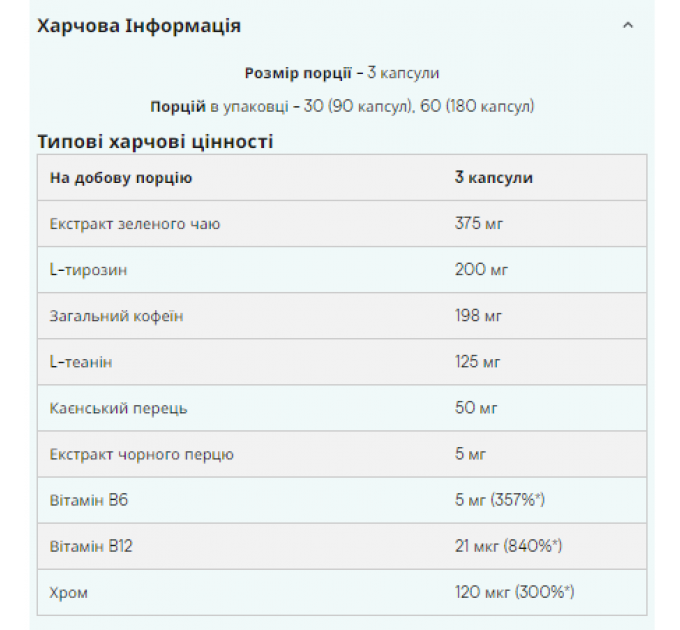Select the 120 мкг (300%*) value

(x=514, y=592)
